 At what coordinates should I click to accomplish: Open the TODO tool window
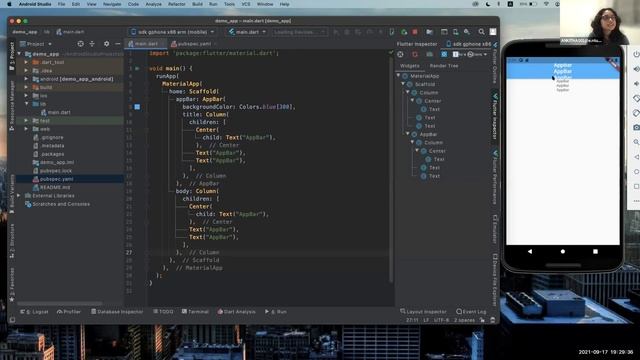(x=163, y=311)
